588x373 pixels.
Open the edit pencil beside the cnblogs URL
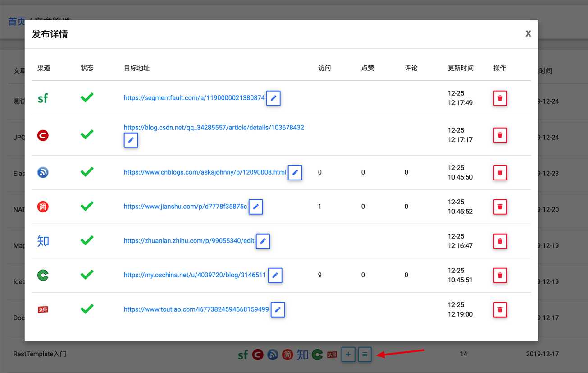[x=295, y=172]
